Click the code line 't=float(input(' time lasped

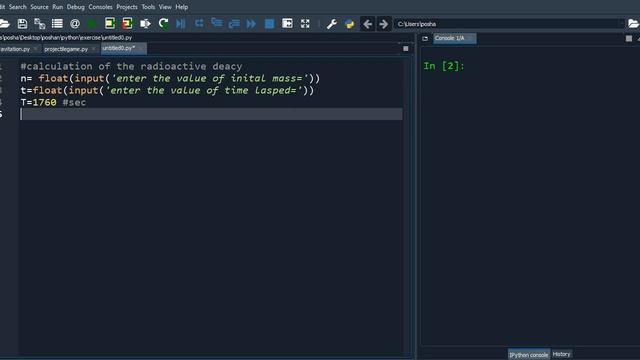point(167,90)
